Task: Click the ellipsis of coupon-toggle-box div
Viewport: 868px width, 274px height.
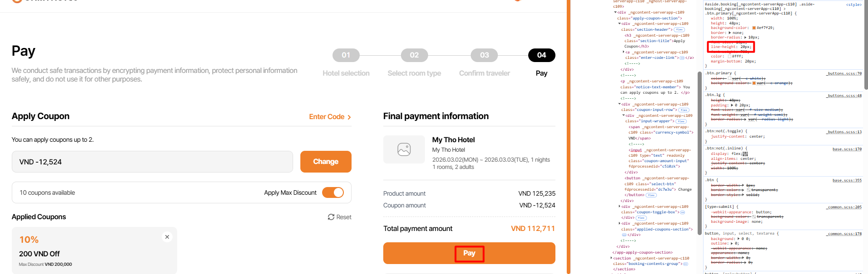Action: tap(682, 212)
